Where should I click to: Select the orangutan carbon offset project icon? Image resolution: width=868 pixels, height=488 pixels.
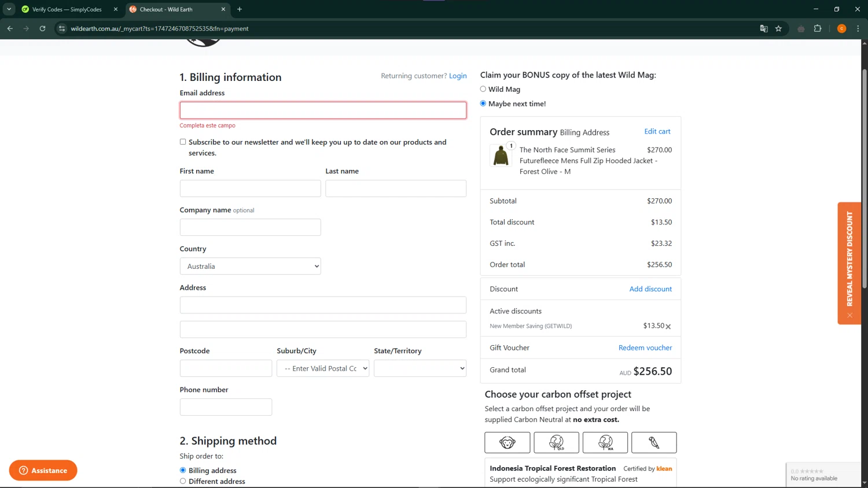click(507, 442)
